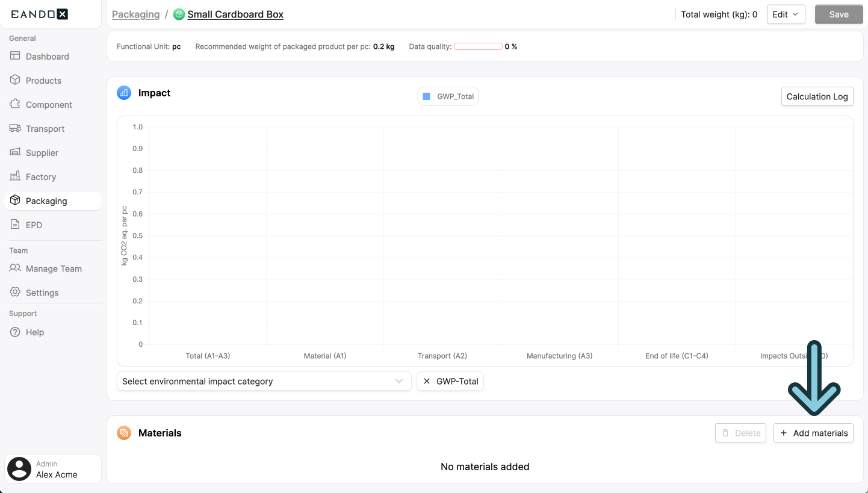Click the Help question mark icon

pos(15,332)
